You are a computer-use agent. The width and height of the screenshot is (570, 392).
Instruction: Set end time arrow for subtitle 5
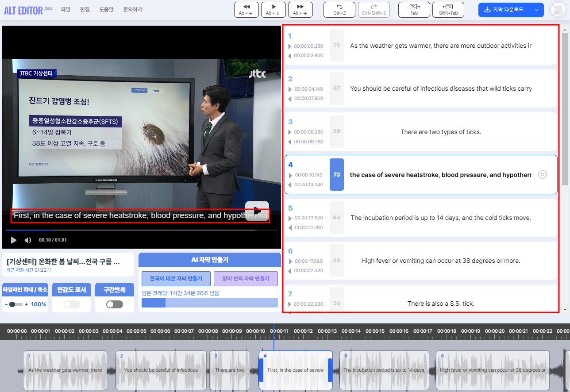pyautogui.click(x=290, y=227)
